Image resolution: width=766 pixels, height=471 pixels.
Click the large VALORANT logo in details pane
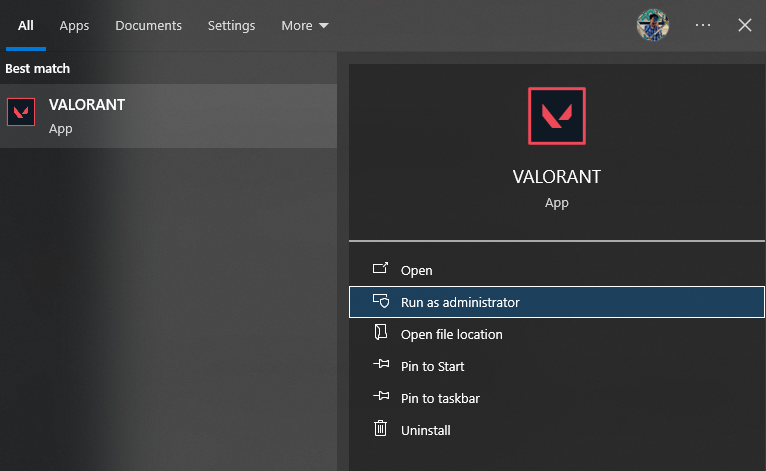(556, 116)
